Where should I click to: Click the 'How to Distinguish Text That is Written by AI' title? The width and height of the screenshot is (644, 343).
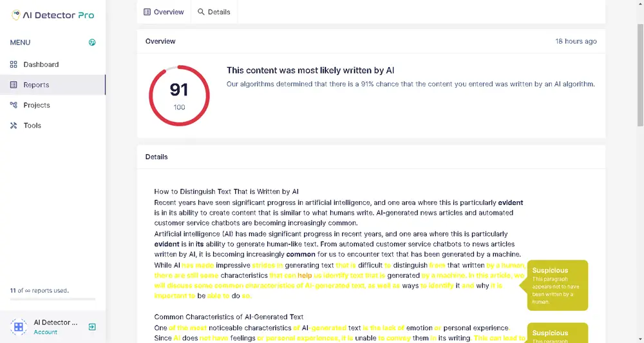(x=226, y=191)
